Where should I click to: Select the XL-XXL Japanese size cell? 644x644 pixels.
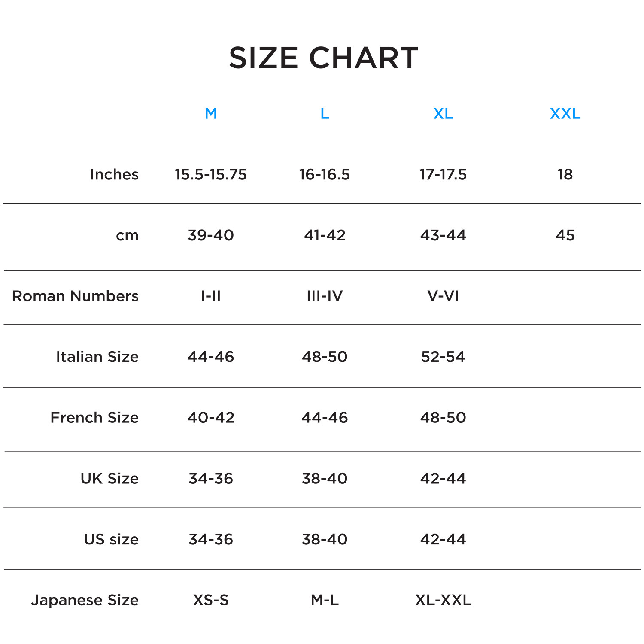443,600
